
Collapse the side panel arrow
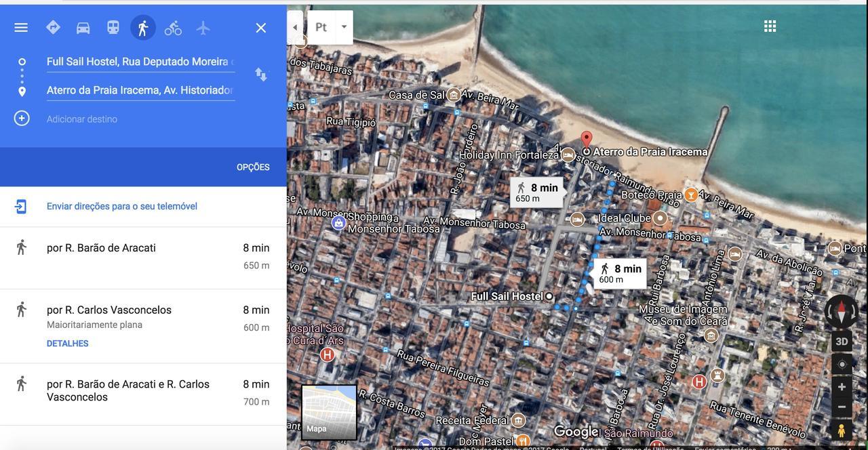click(x=295, y=27)
